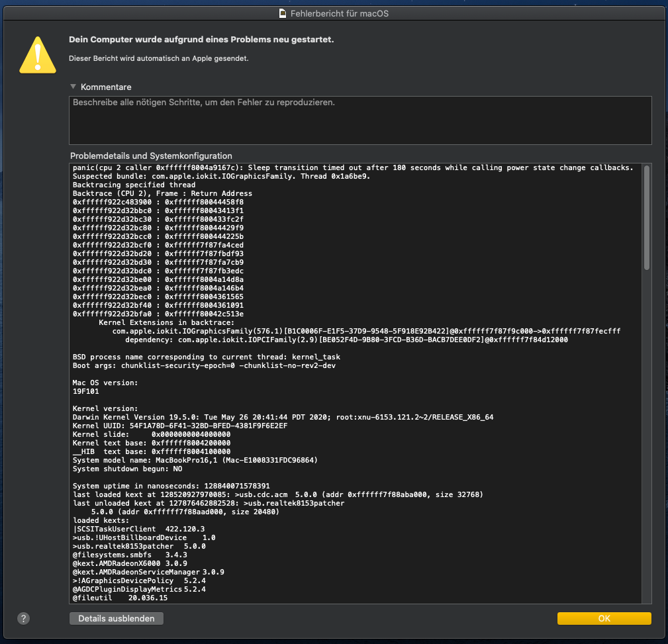This screenshot has height=644, width=668.
Task: Click the panic(cpu 2 caller...) line
Action: tap(353, 168)
